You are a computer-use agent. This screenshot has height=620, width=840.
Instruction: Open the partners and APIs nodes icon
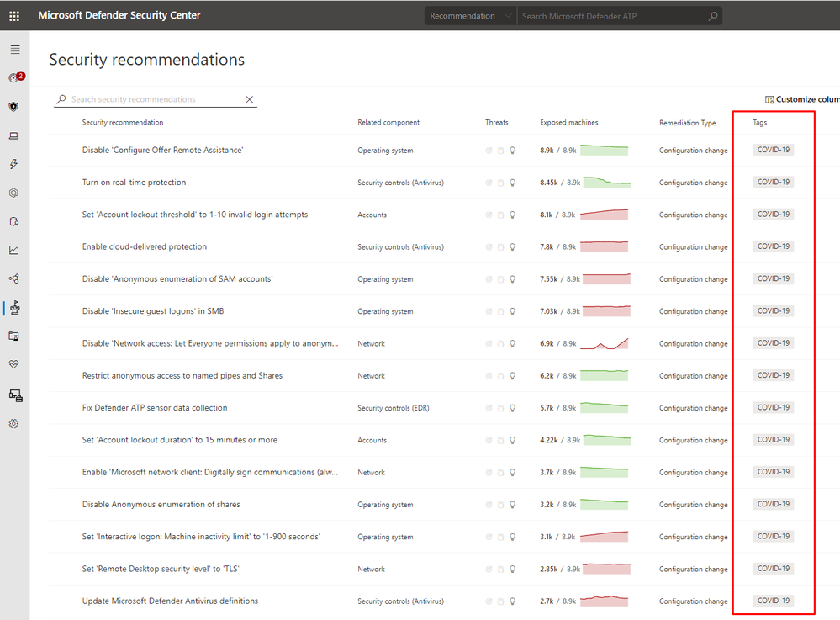coord(14,278)
